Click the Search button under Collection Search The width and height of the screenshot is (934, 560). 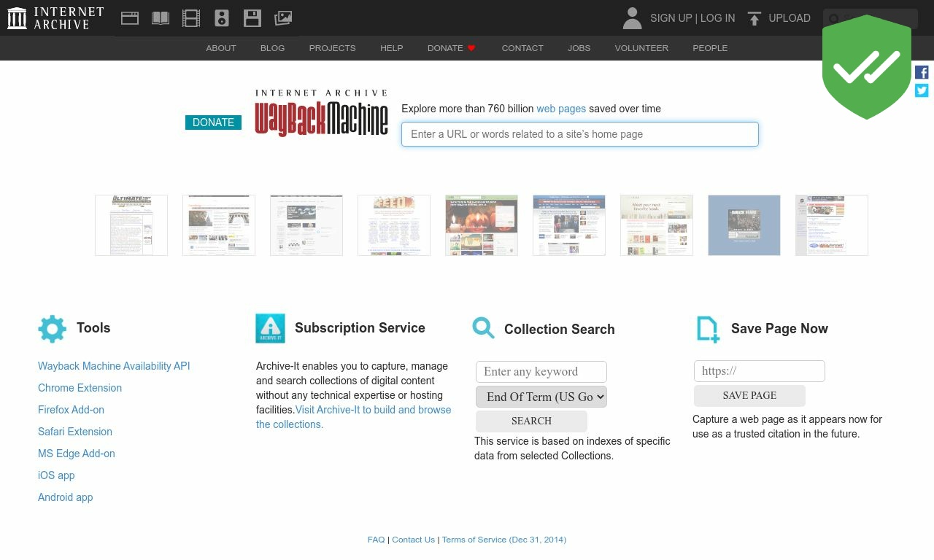[531, 421]
